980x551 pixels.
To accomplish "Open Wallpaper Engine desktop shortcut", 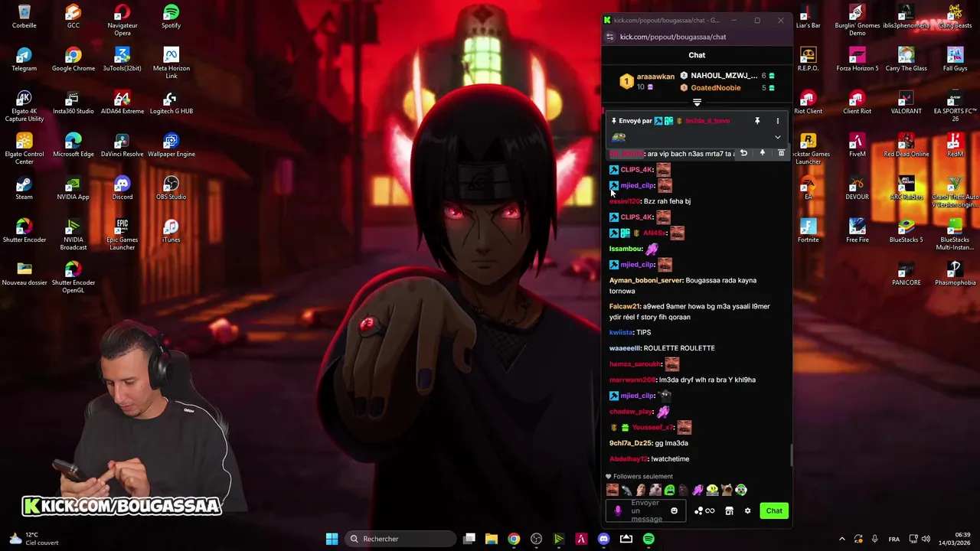I will (x=171, y=145).
